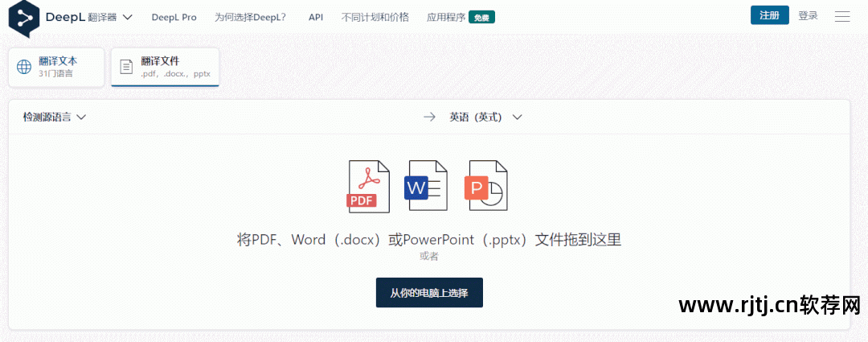Open the hamburger menu icon
The width and height of the screenshot is (868, 342).
(x=842, y=17)
